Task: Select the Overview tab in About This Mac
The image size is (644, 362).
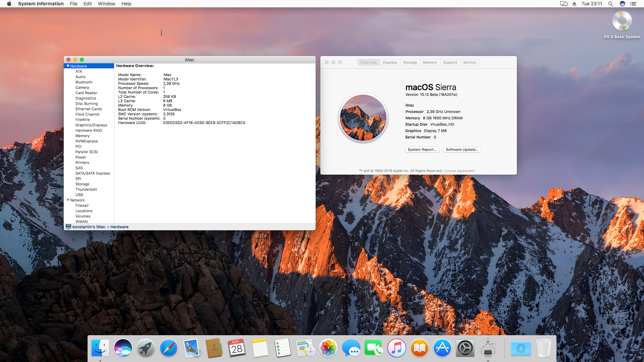Action: (368, 62)
